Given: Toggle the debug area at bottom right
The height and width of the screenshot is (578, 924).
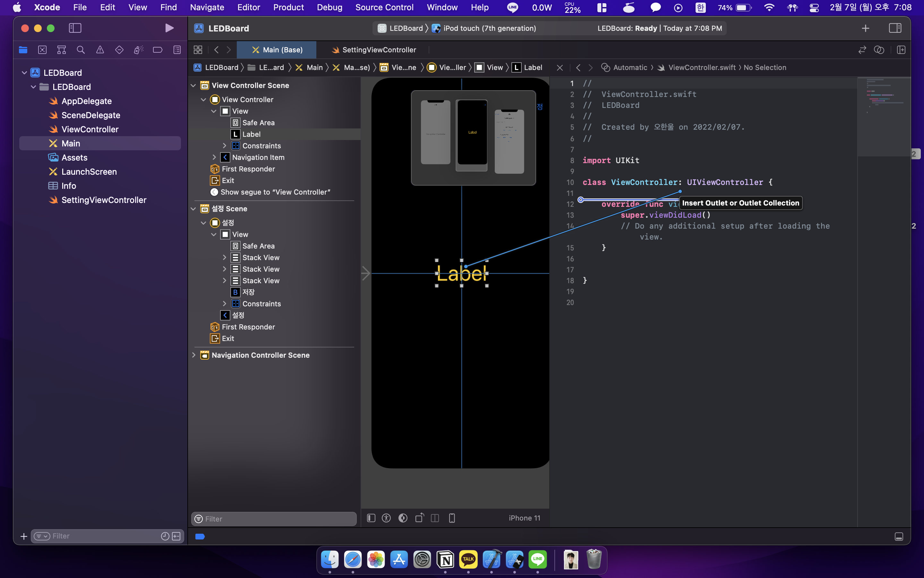Looking at the screenshot, I should point(899,537).
